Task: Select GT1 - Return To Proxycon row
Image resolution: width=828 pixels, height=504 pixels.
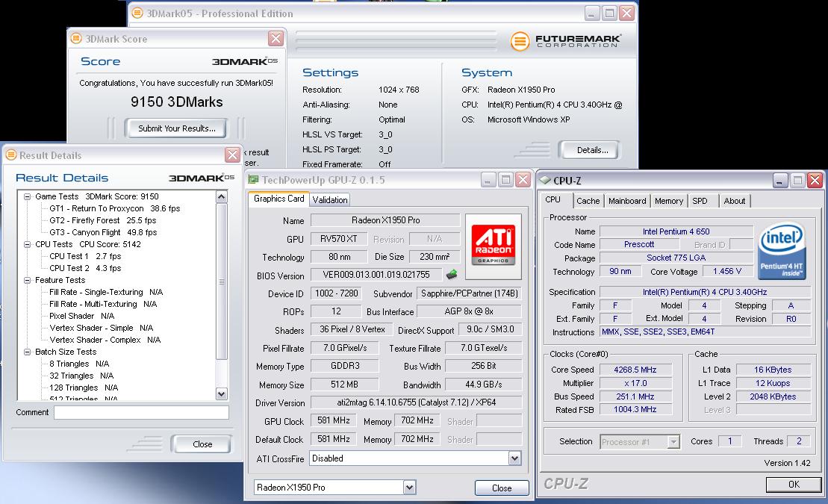Action: pyautogui.click(x=114, y=208)
